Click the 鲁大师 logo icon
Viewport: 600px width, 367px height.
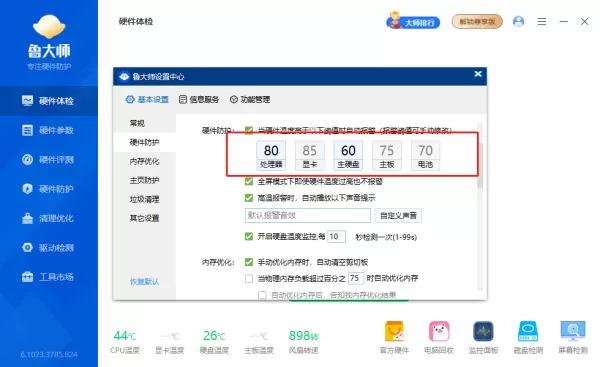(x=49, y=27)
